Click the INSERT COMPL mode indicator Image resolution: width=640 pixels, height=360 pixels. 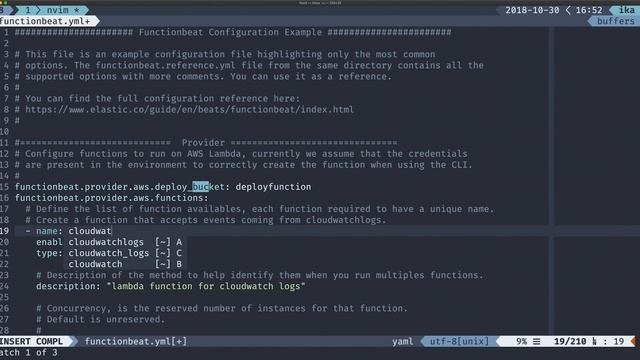coord(32,341)
